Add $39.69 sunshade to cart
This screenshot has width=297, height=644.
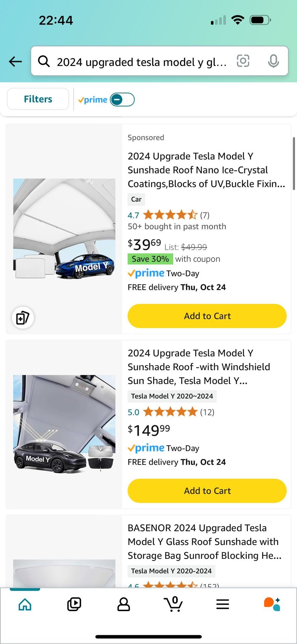[x=207, y=316]
